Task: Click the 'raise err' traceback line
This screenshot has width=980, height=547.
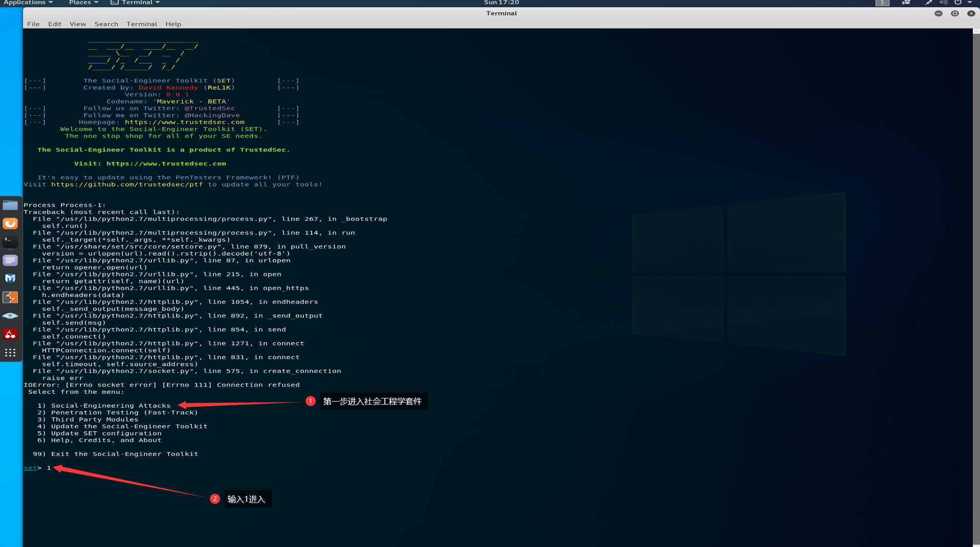Action: coord(62,378)
